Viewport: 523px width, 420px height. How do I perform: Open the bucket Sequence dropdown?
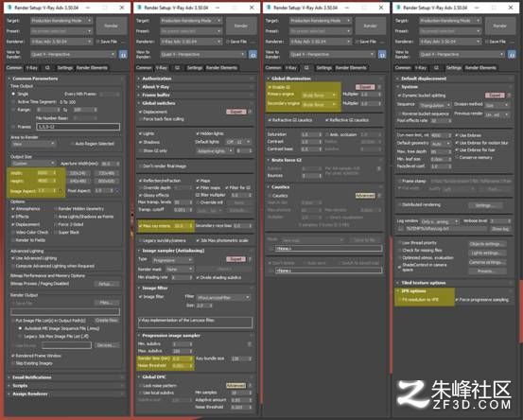click(435, 105)
